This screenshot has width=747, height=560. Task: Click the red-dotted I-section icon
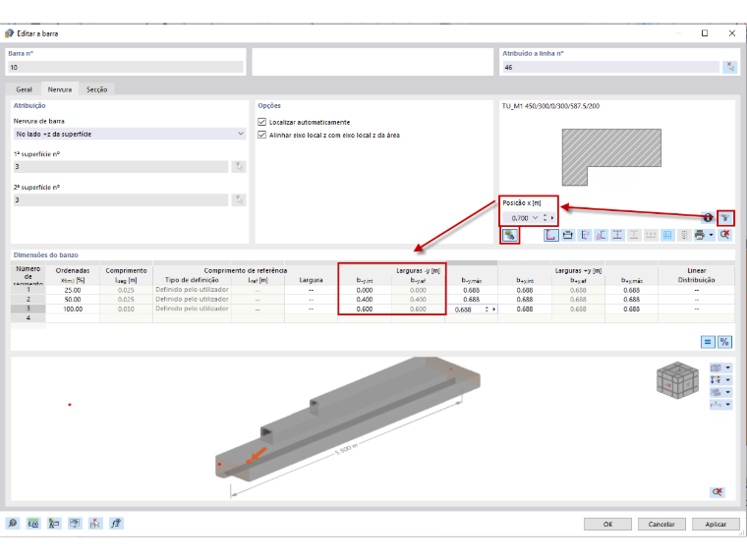[x=617, y=235]
